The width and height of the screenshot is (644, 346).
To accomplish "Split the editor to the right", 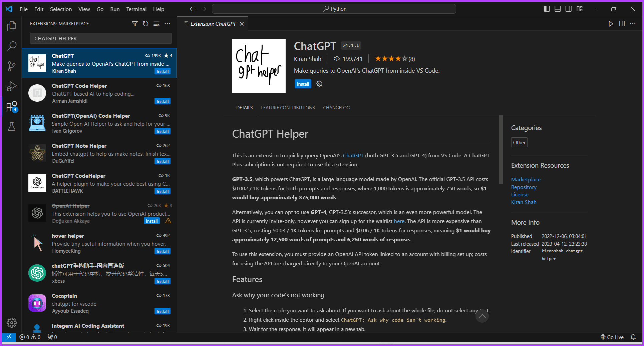I will point(622,24).
